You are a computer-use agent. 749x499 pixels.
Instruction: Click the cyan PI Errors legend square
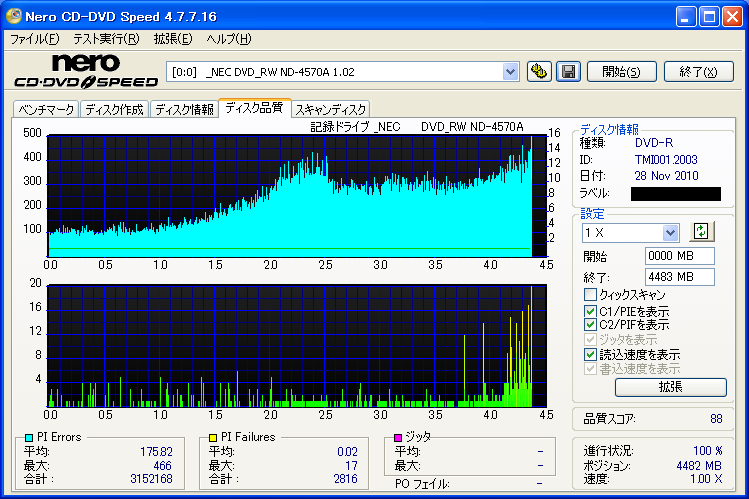(x=29, y=437)
